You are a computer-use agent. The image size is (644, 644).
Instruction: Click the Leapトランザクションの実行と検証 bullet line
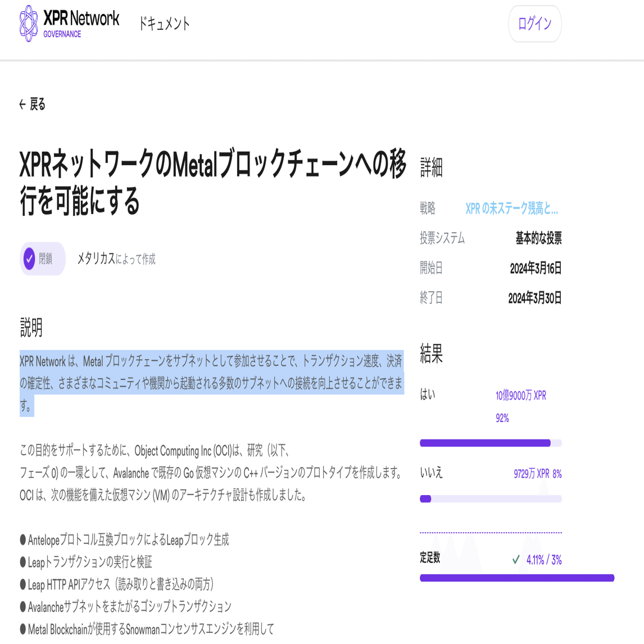(86, 561)
